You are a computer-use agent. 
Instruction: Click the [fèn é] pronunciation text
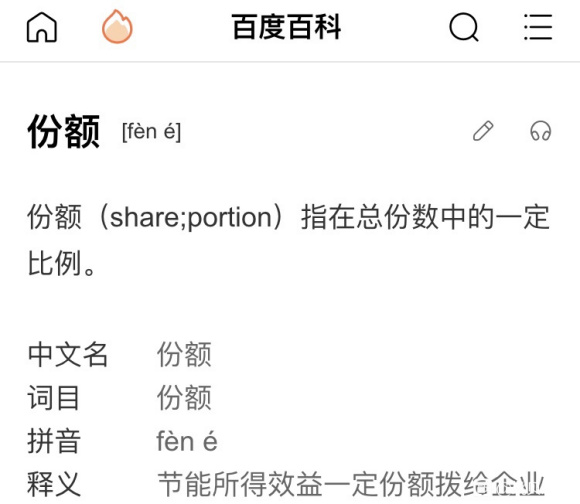coord(152,132)
